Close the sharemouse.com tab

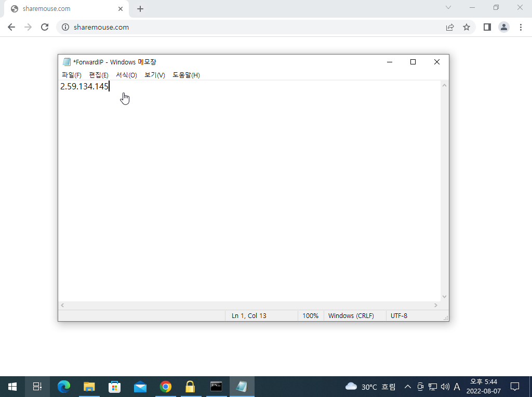(121, 9)
